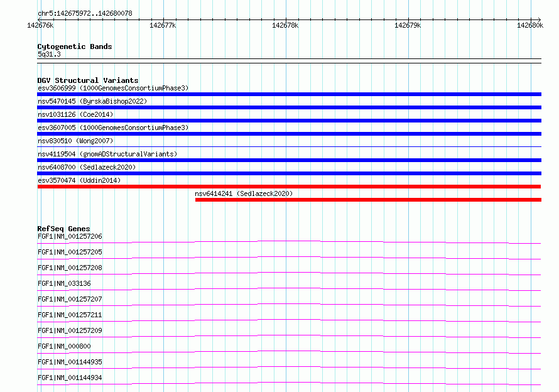Select transcript FGF1|NM_001257211
Viewport: 559px width, 392px height.
point(70,315)
